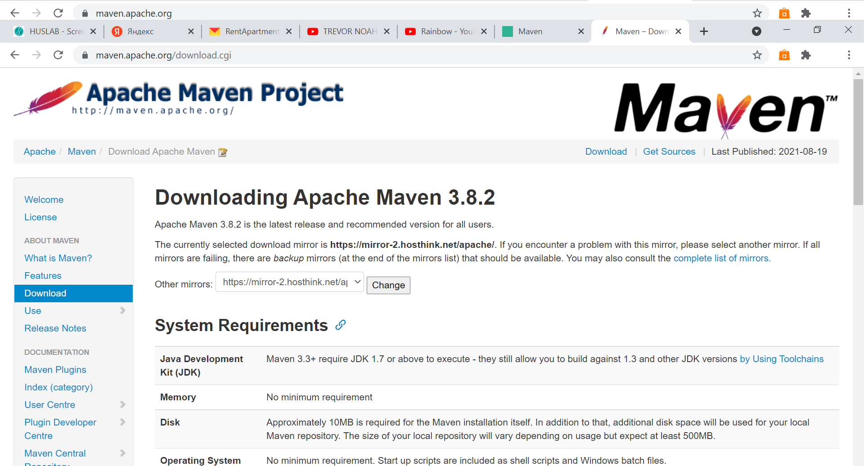The image size is (868, 466).
Task: Open the Features sidebar link
Action: (x=43, y=276)
